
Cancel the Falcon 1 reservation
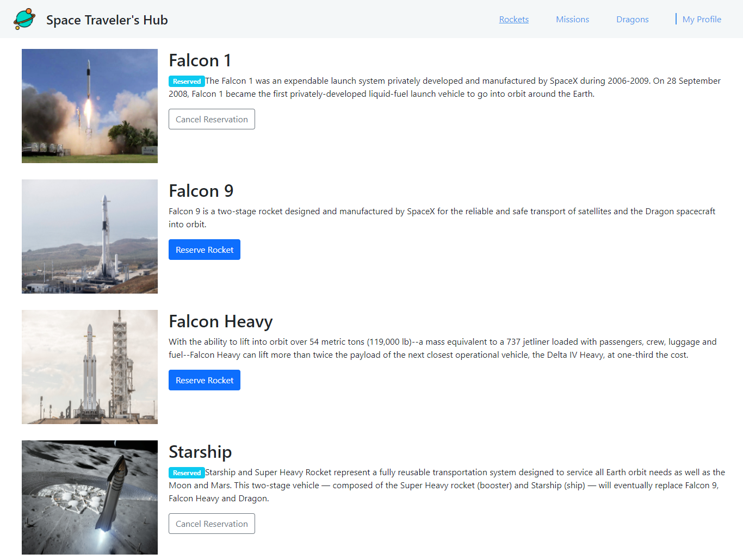[x=212, y=119]
